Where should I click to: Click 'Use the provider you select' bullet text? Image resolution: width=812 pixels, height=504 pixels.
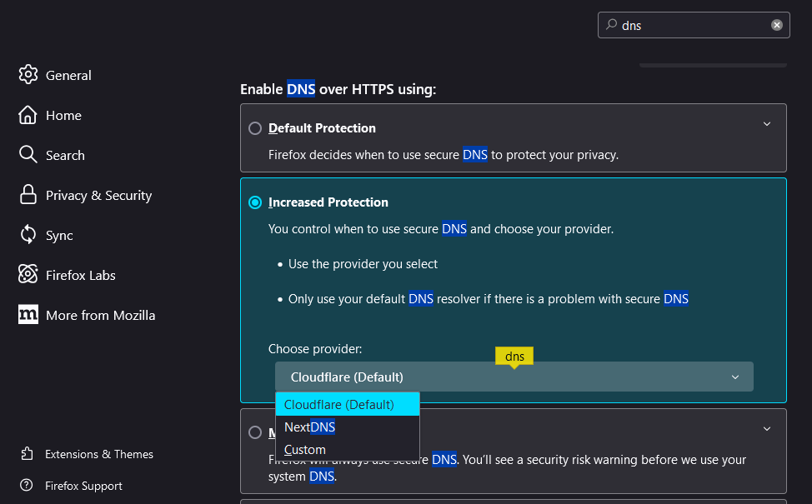(x=363, y=264)
